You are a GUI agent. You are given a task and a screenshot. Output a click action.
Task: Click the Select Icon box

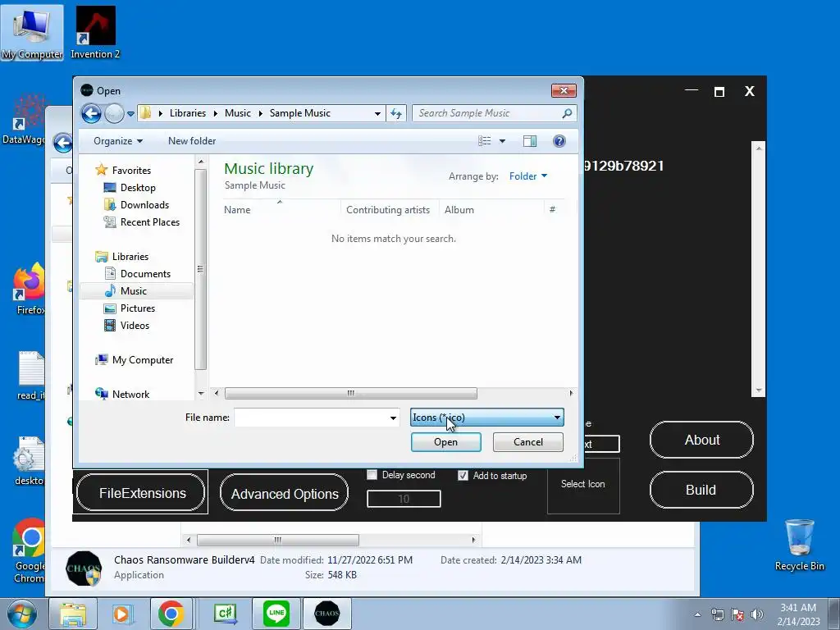pos(583,484)
